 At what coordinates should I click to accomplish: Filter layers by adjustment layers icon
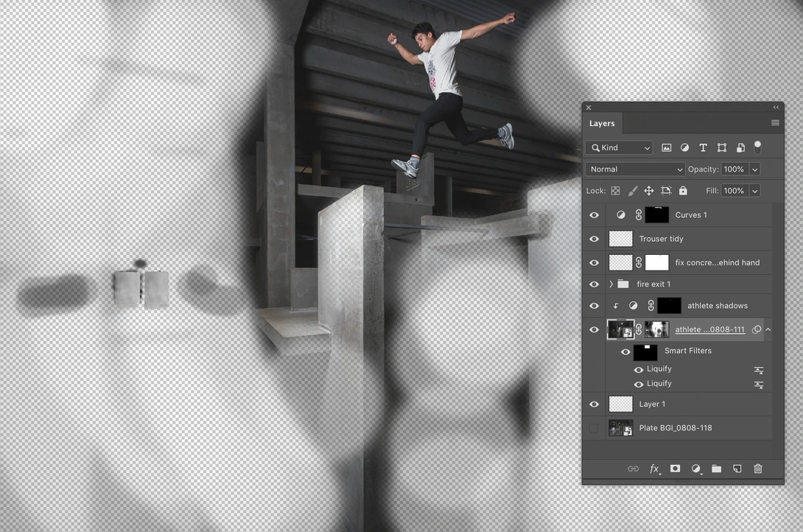point(684,147)
